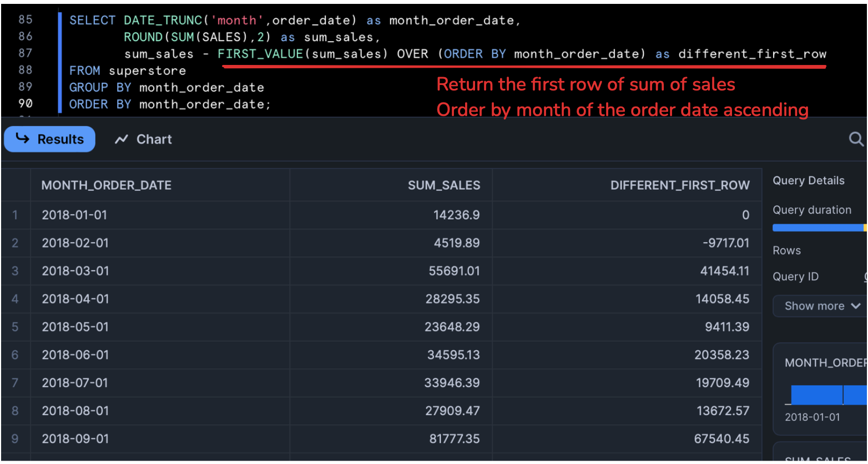The height and width of the screenshot is (464, 868).
Task: Select the DIFFERENT_FIRST_ROW column header
Action: coord(680,185)
